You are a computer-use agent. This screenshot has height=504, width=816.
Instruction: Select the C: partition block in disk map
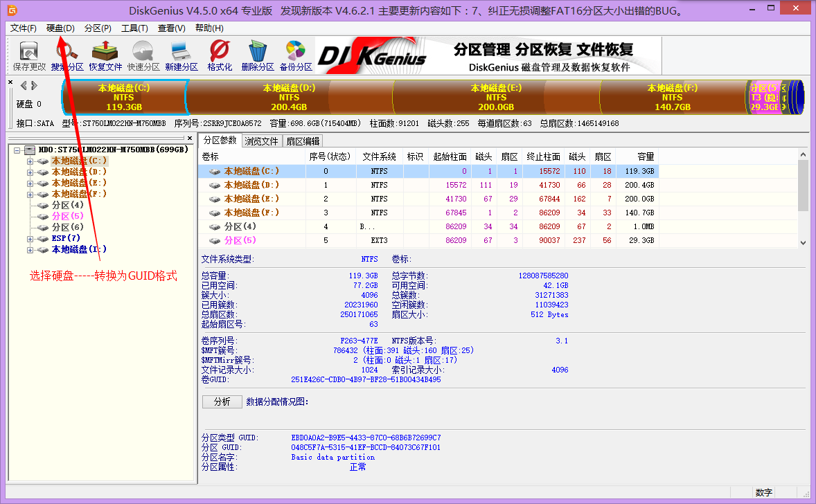pyautogui.click(x=125, y=97)
